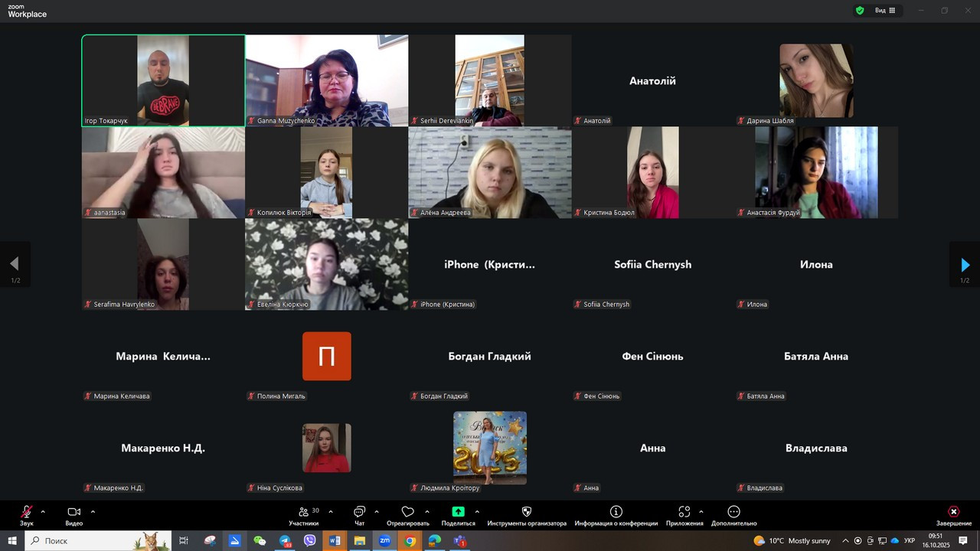980x551 pixels.
Task: Turn on the camera with Видео
Action: point(73,515)
